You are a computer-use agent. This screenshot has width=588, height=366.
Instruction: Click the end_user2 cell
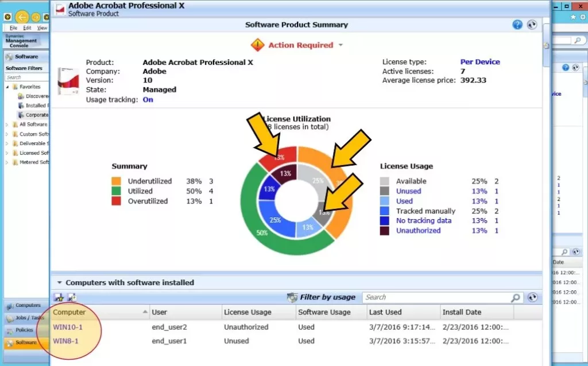[169, 327]
